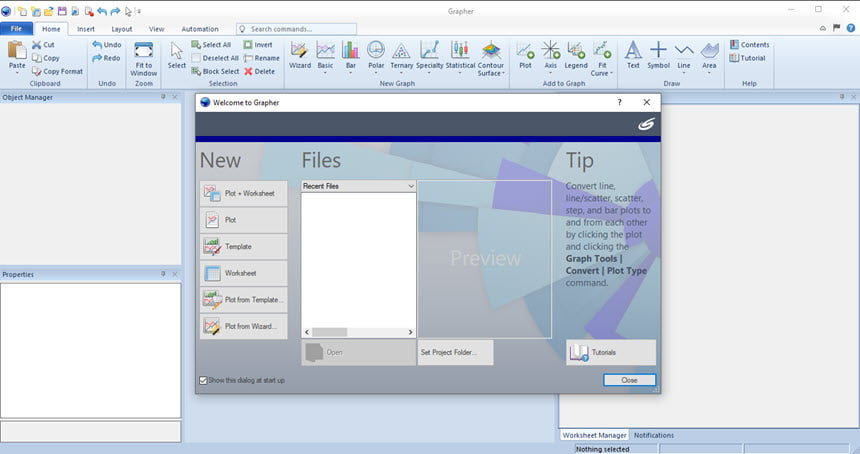Click the welcome dialog help question mark
860x454 pixels.
click(x=619, y=103)
